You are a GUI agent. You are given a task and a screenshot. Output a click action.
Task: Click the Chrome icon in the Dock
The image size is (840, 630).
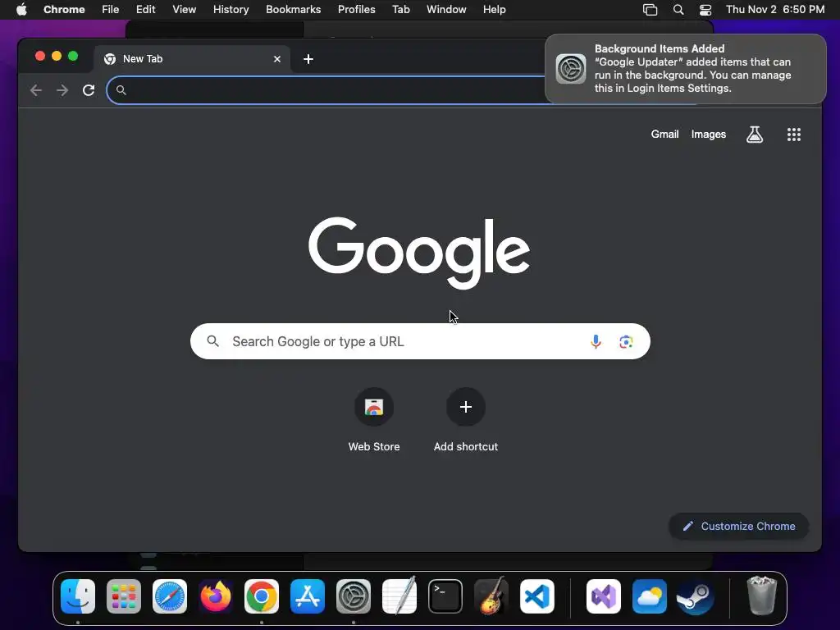tap(262, 596)
